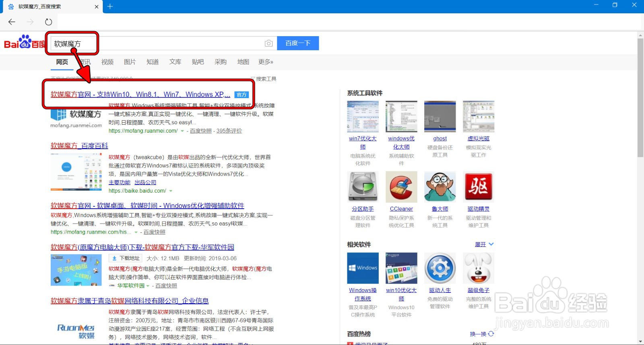Open the CCleaner text link

(x=401, y=209)
